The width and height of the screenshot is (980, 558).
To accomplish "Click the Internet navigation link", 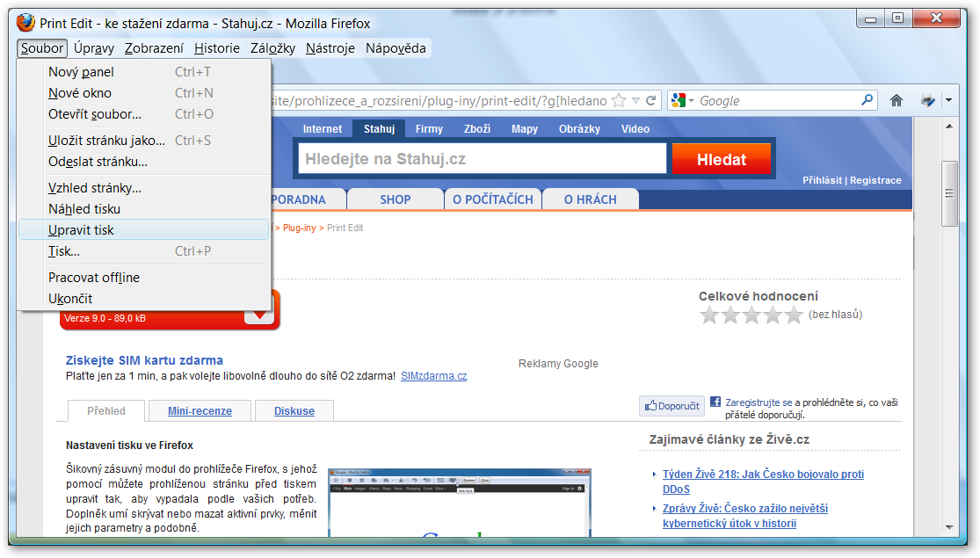I will pos(323,128).
